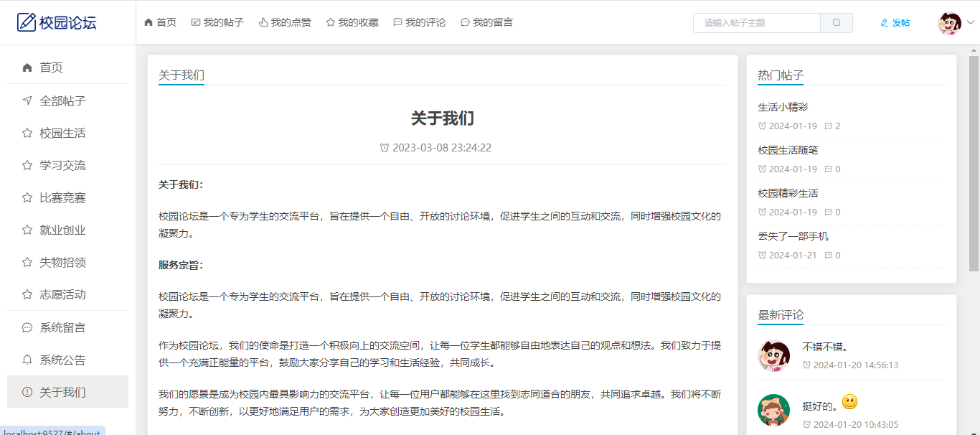Viewport: 980px width, 435px height.
Task: Click the comment count icon under 生活小精彩
Action: 829,126
